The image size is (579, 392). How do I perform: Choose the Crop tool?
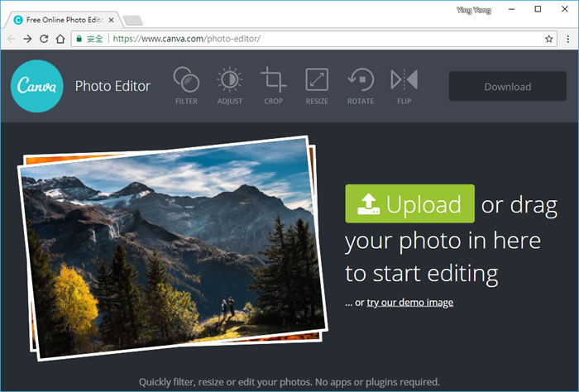tap(274, 84)
